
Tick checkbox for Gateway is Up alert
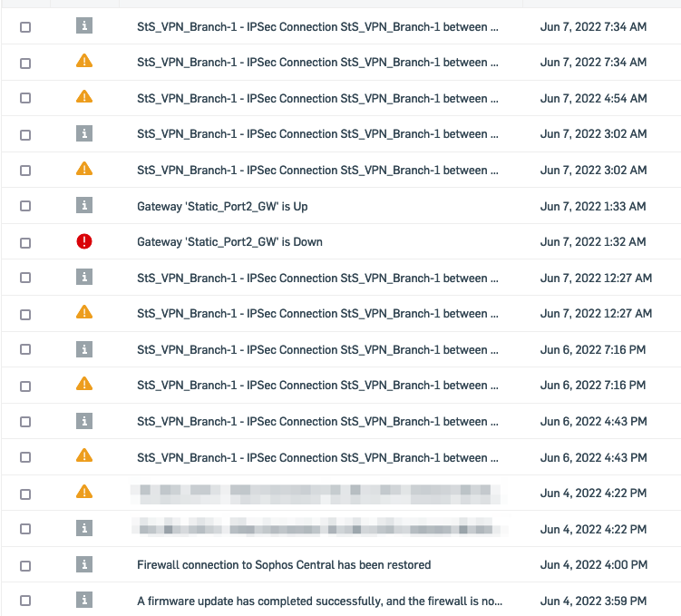[x=25, y=206]
